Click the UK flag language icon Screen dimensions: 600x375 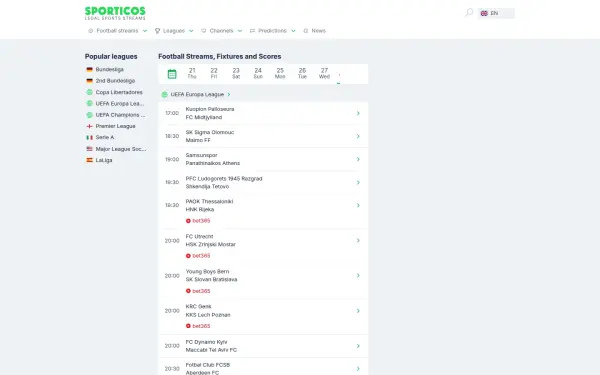pyautogui.click(x=484, y=13)
